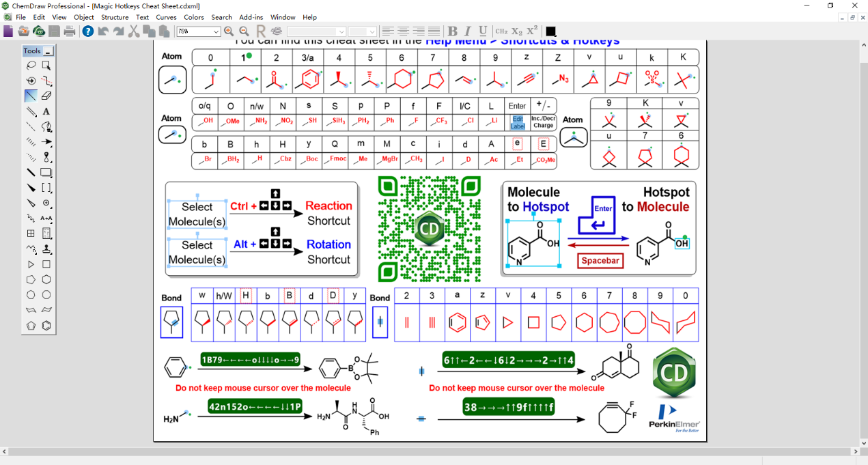Pick the Arrow tool
The image size is (868, 465).
46,142
